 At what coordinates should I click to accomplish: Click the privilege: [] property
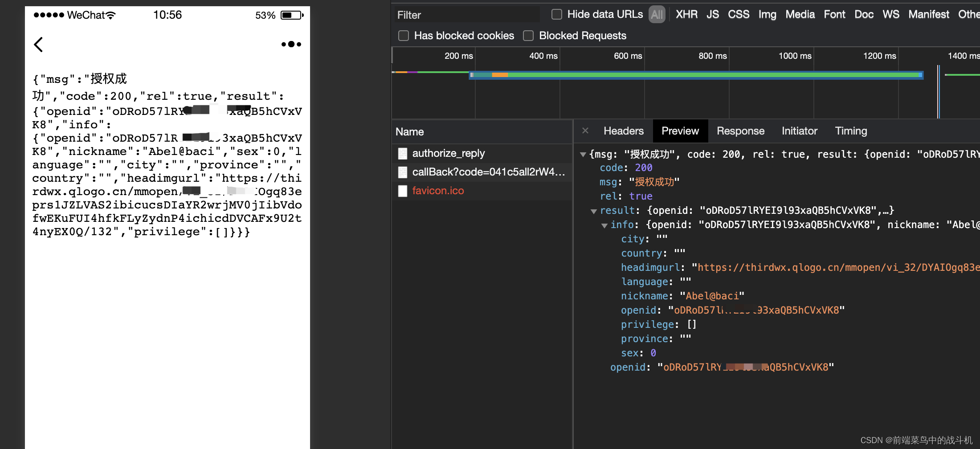(x=658, y=324)
